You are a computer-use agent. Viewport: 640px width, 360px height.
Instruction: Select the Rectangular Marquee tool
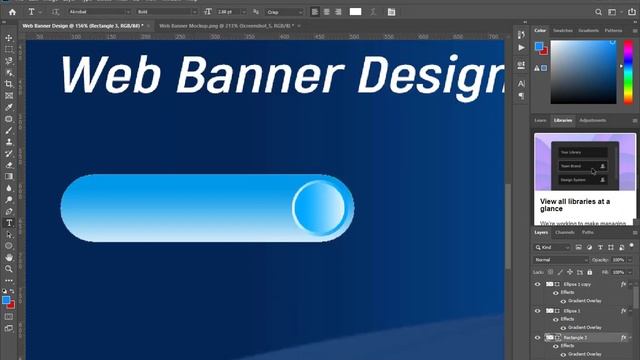[x=9, y=49]
